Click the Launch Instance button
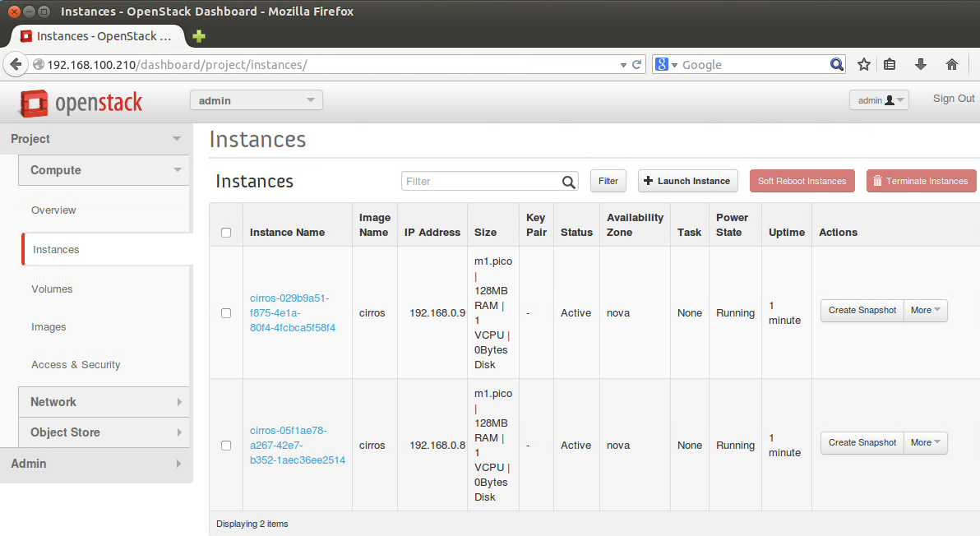 point(687,181)
